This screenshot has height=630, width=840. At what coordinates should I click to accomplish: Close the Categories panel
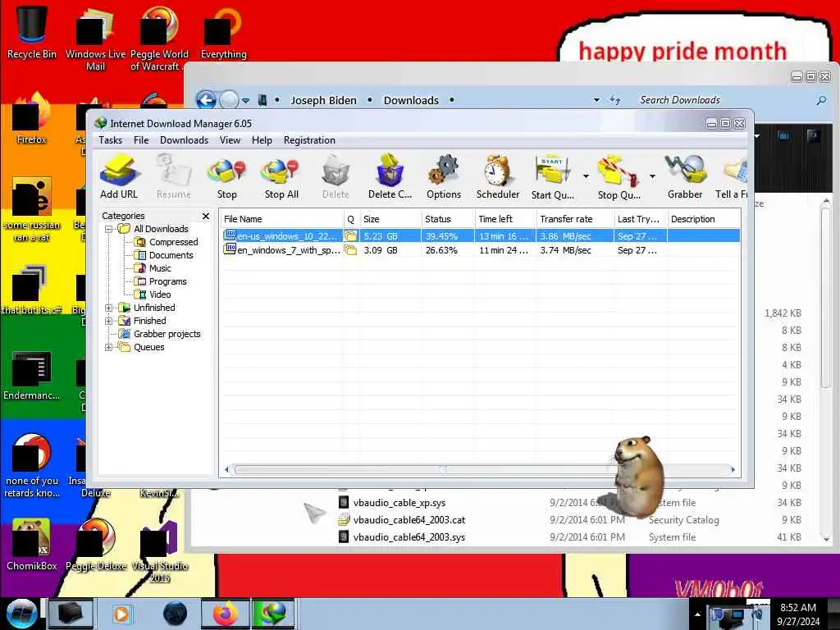pyautogui.click(x=206, y=216)
